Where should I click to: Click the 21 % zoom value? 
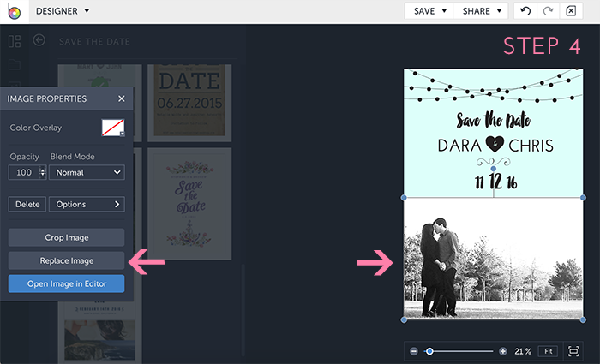(x=523, y=351)
